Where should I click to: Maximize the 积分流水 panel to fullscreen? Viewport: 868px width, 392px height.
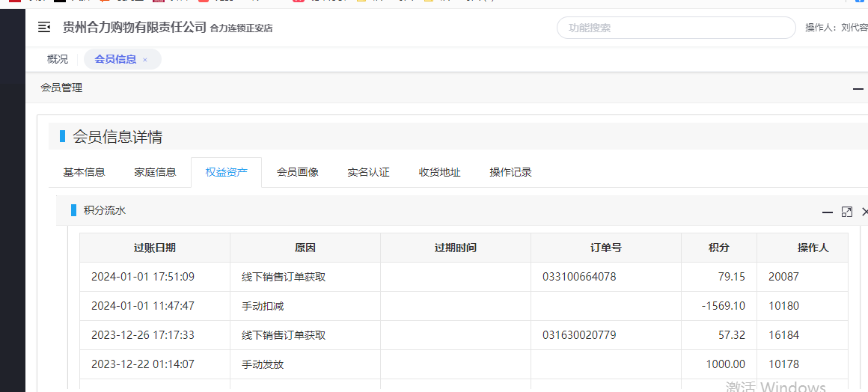coord(846,212)
